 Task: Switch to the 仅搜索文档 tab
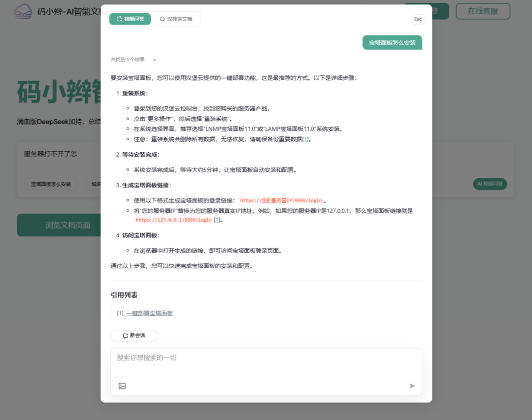[x=176, y=19]
